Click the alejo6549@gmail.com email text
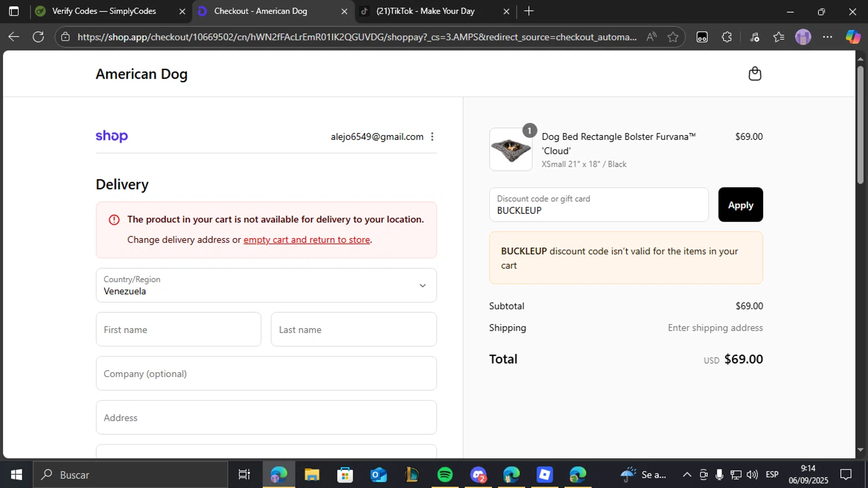Image resolution: width=868 pixels, height=488 pixels. pyautogui.click(x=377, y=136)
